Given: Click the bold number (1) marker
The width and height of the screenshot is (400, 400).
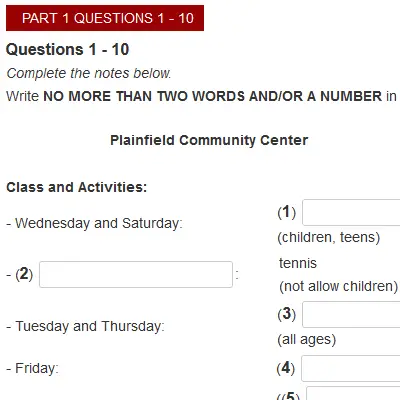Looking at the screenshot, I should coord(287,212).
